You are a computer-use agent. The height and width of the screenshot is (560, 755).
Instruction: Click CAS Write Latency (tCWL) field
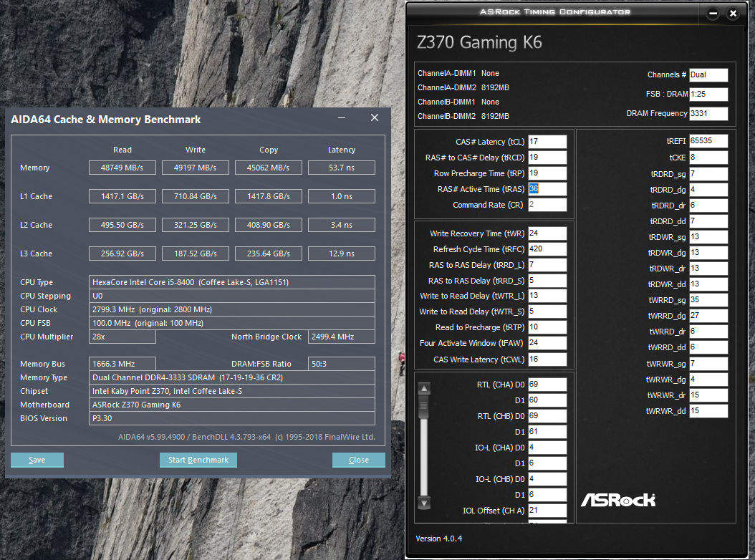pyautogui.click(x=547, y=359)
